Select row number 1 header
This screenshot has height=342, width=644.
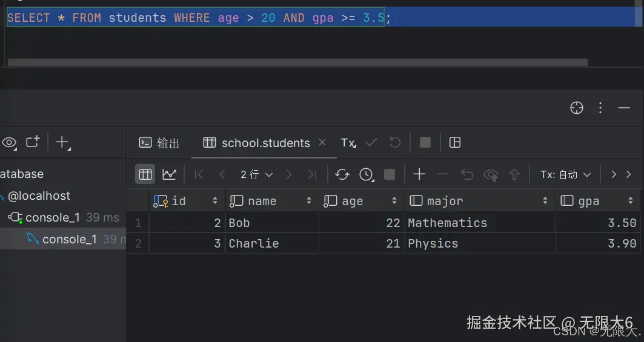[x=138, y=223]
